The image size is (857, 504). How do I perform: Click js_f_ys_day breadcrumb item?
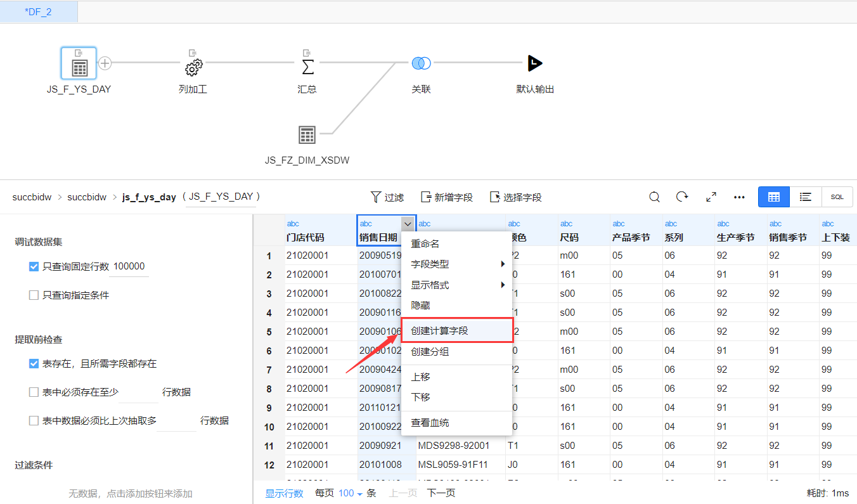pyautogui.click(x=149, y=197)
